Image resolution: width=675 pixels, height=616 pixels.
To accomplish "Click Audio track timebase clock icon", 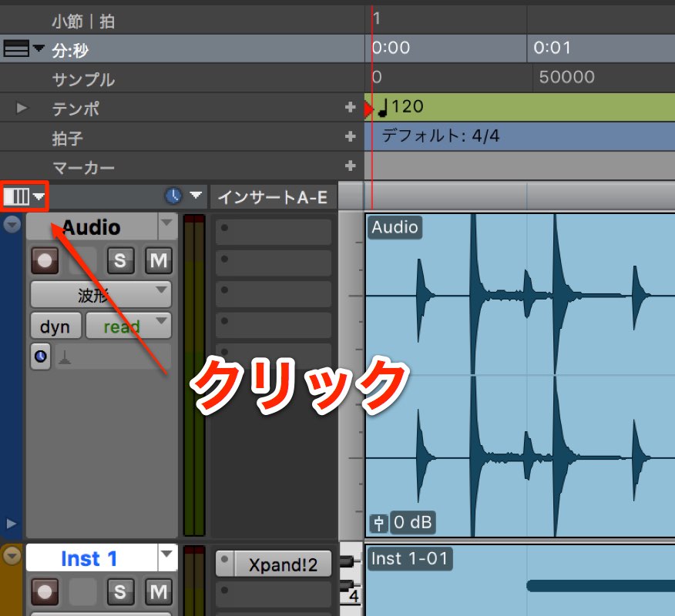I will (x=41, y=357).
